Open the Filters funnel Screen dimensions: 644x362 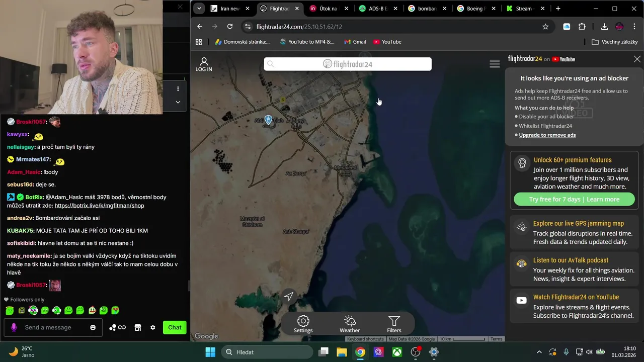394,324
